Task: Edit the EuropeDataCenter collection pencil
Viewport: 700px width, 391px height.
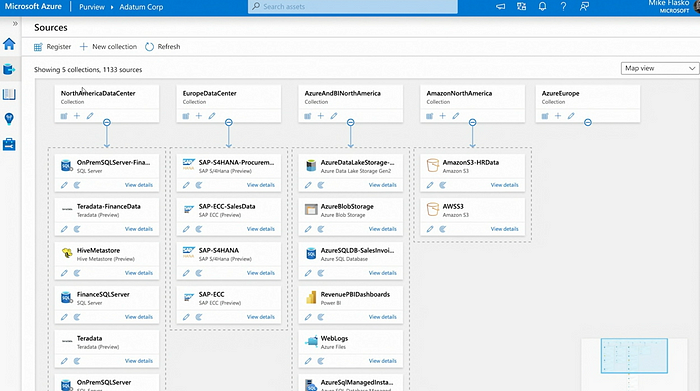Action: click(212, 116)
